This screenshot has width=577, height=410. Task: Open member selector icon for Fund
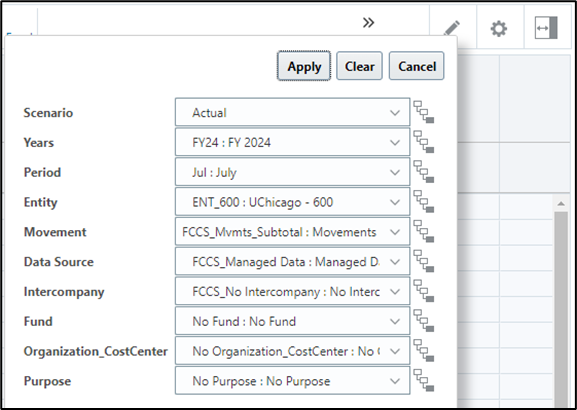(x=424, y=321)
